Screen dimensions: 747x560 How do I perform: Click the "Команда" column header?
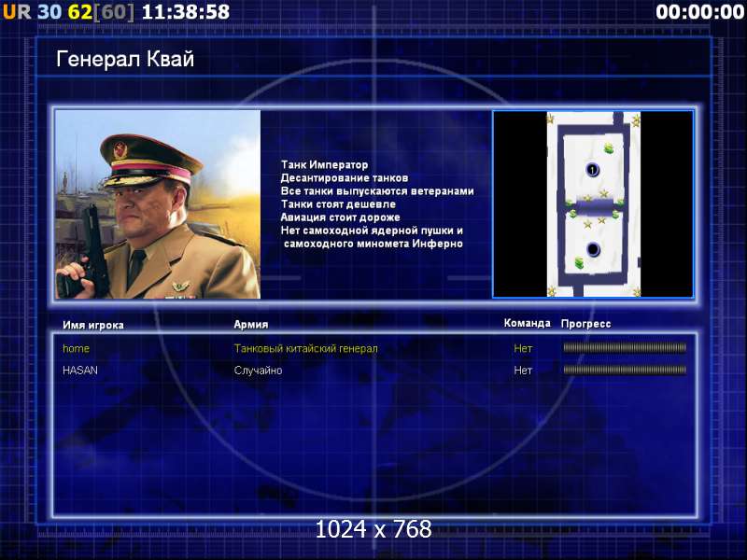click(528, 323)
